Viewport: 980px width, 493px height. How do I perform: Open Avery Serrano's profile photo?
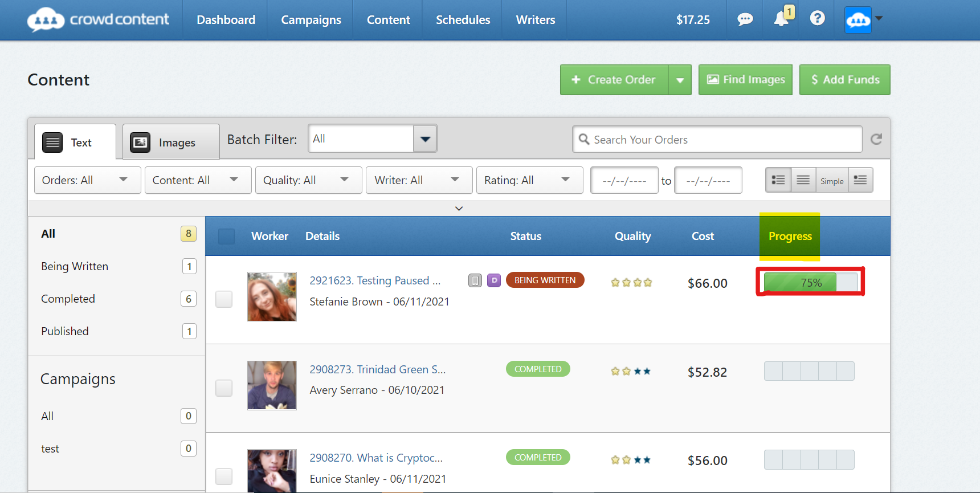[272, 385]
